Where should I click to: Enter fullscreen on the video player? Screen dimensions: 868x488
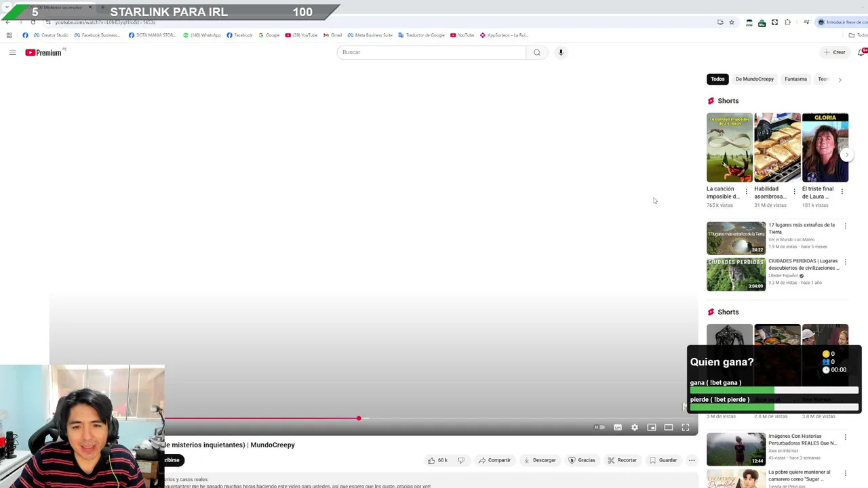pyautogui.click(x=686, y=427)
